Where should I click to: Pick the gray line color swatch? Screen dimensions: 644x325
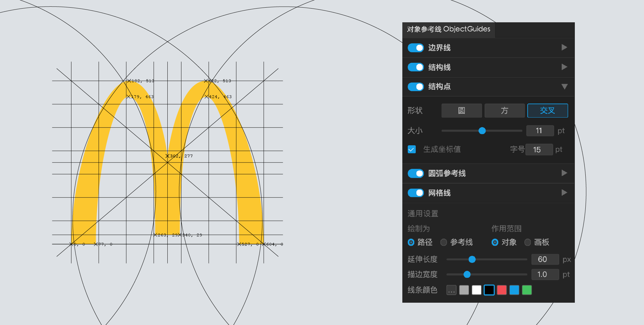click(x=464, y=290)
